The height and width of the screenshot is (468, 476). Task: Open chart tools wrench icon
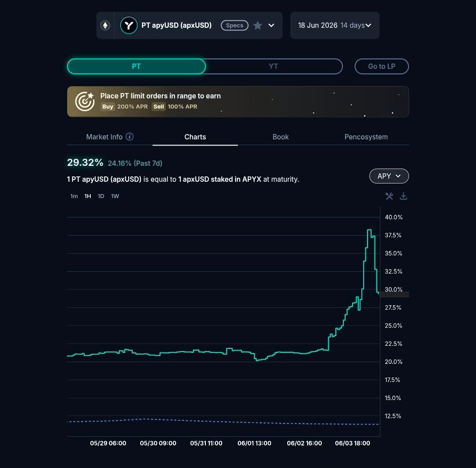(389, 196)
